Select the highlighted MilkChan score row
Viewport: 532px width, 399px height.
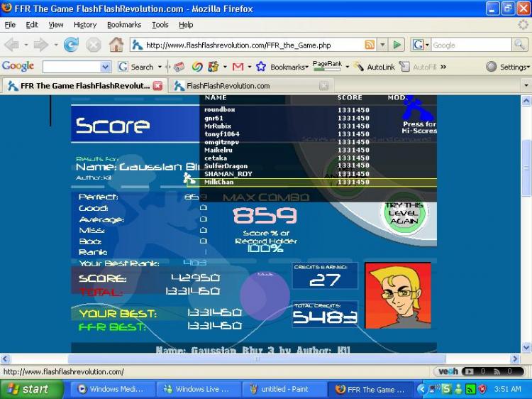311,182
